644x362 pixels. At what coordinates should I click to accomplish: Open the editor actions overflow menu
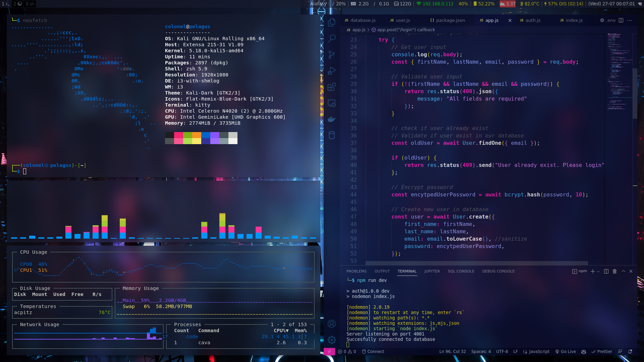[630, 20]
